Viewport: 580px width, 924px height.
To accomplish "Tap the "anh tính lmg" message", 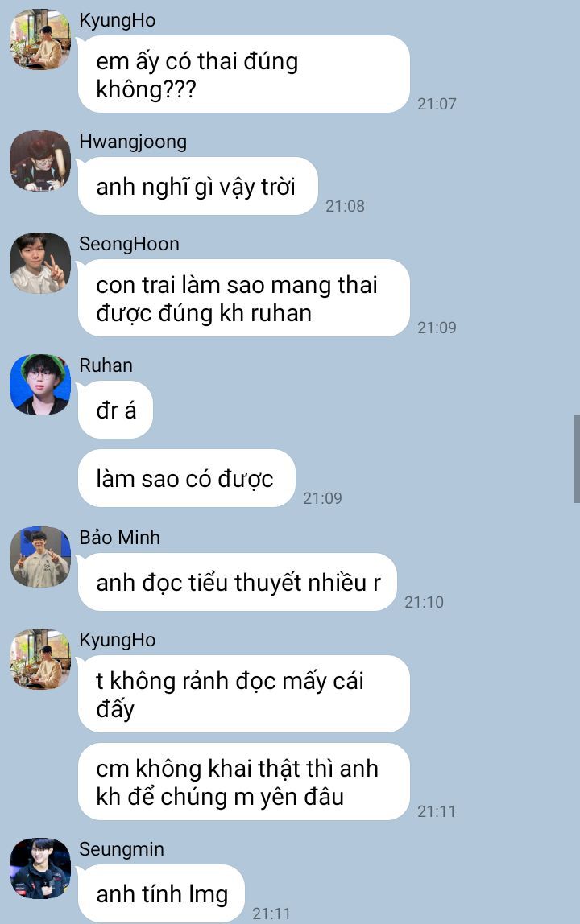I will (x=161, y=893).
